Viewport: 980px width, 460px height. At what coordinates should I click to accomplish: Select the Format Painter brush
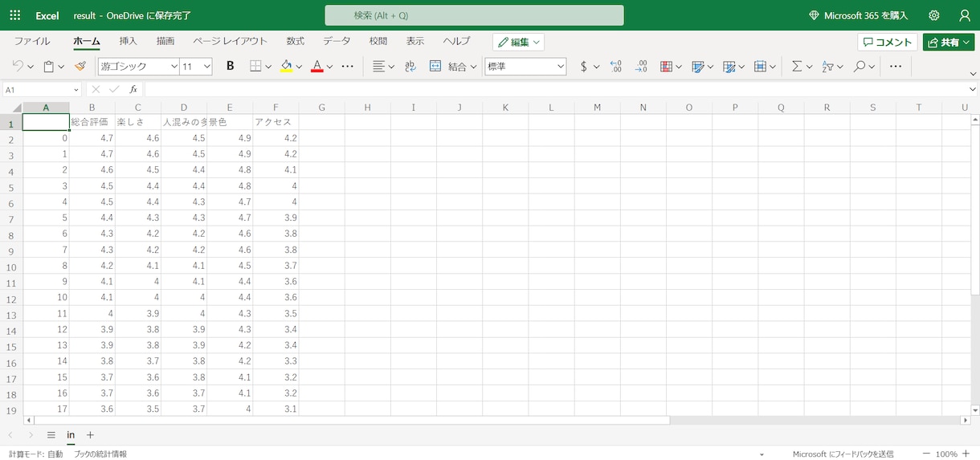point(80,67)
